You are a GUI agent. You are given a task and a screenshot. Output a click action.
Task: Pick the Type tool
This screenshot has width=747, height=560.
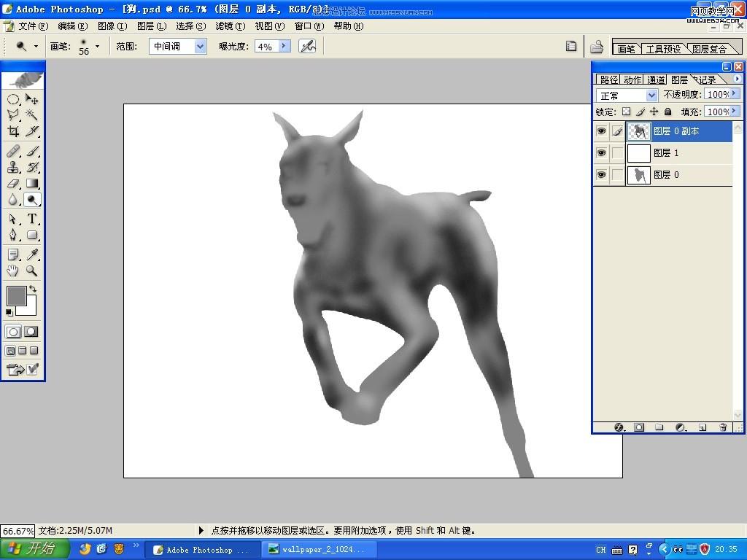point(32,219)
